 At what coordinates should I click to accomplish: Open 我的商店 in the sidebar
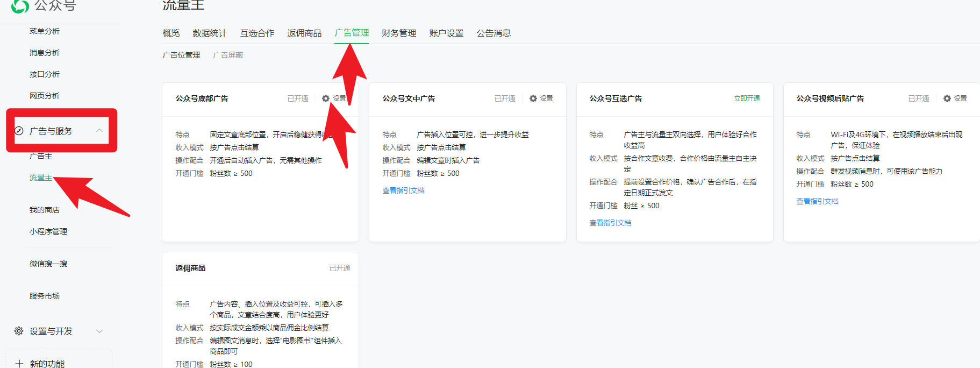[x=45, y=210]
